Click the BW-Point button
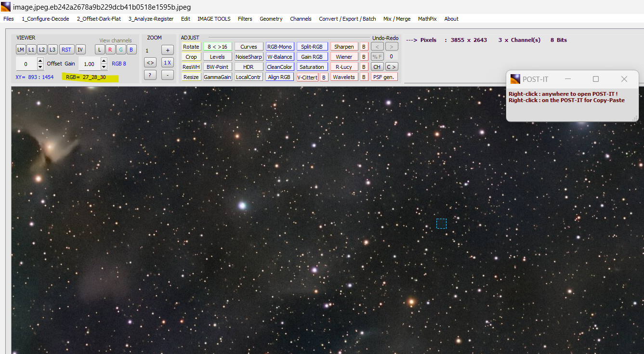644x354 pixels. (217, 67)
